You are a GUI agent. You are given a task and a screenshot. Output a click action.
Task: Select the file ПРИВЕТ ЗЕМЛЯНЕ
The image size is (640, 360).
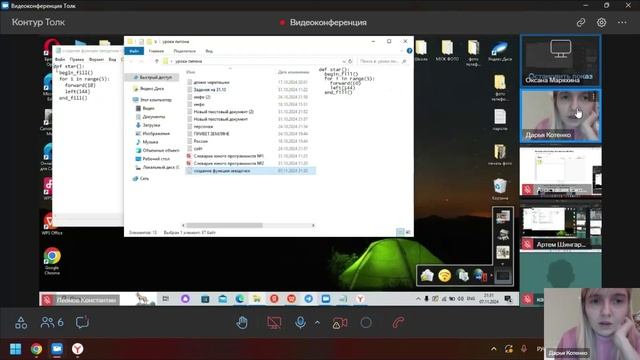point(211,133)
